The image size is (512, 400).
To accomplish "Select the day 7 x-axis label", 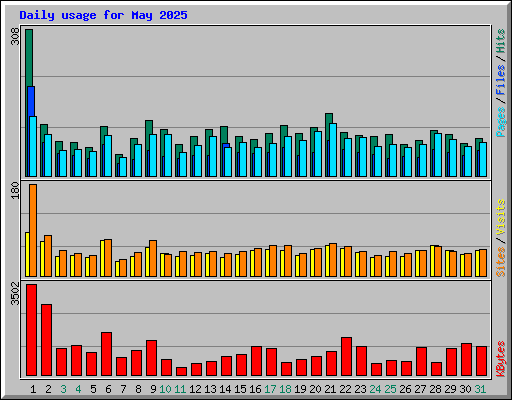I will 123,389.
